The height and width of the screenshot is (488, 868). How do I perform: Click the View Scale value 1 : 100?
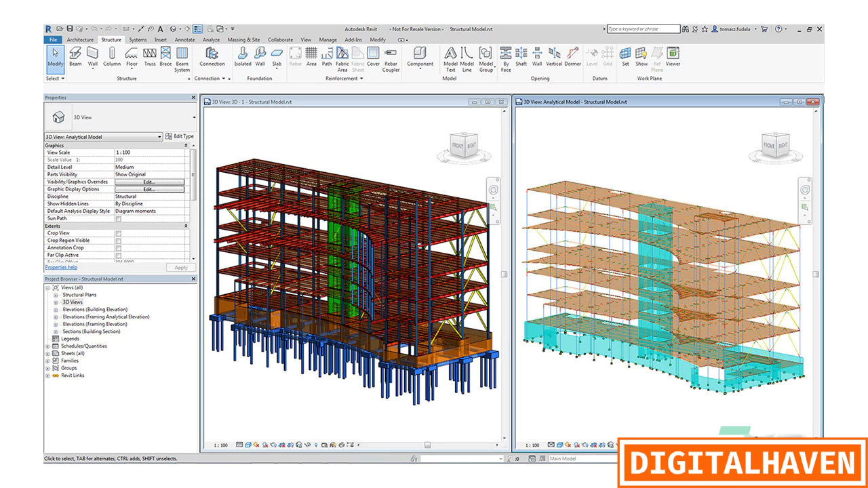tap(122, 152)
